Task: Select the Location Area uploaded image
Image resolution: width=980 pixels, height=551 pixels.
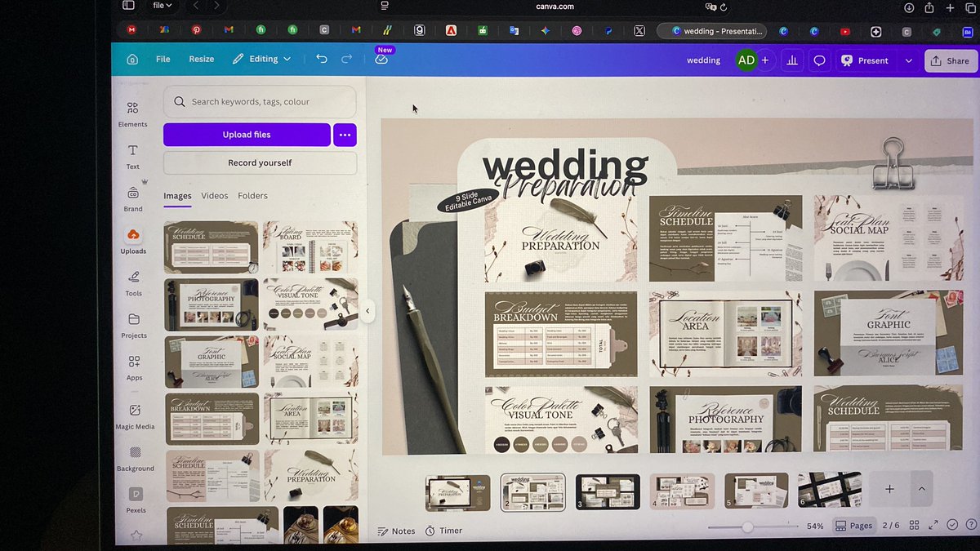Action: click(310, 418)
